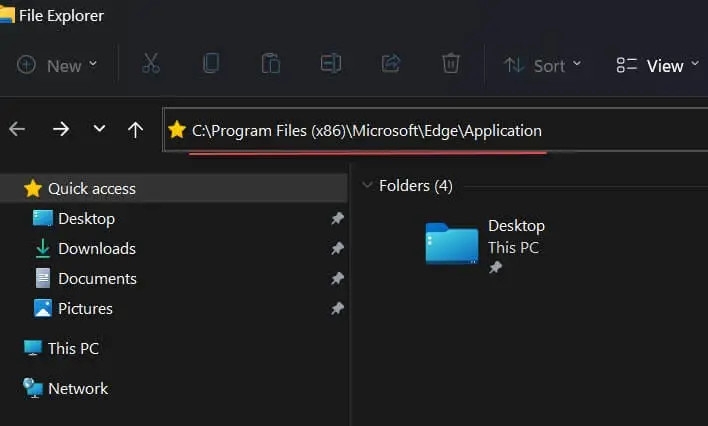Viewport: 708px width, 426px height.
Task: Click the Downloads green arrow icon
Action: coord(43,248)
